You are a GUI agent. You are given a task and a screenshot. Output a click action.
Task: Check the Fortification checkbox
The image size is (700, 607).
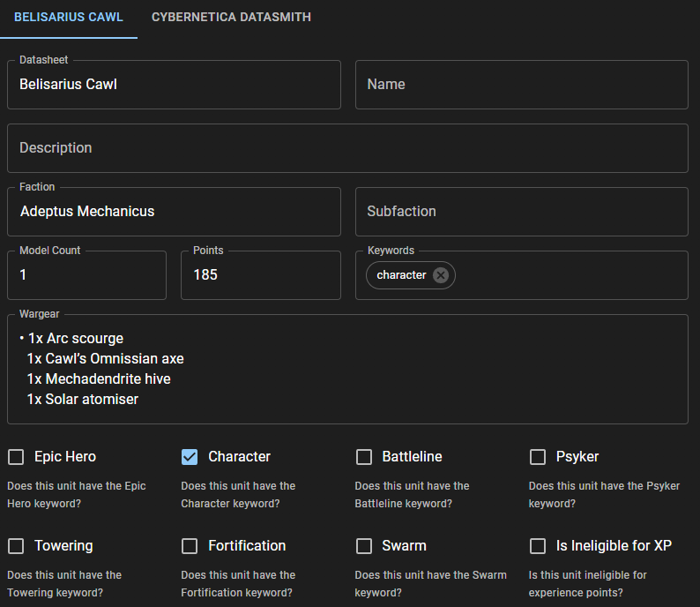coord(190,546)
